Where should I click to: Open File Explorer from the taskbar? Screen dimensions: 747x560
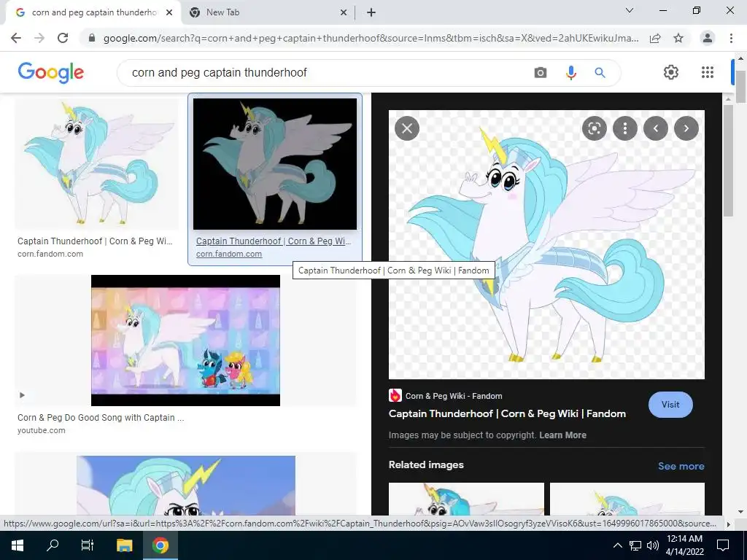tap(124, 545)
